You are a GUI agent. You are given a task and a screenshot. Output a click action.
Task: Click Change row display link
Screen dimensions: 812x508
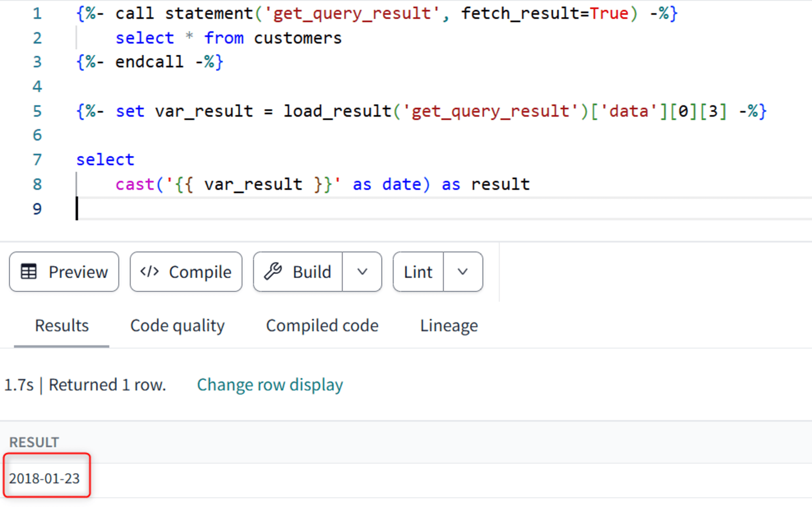click(x=270, y=385)
